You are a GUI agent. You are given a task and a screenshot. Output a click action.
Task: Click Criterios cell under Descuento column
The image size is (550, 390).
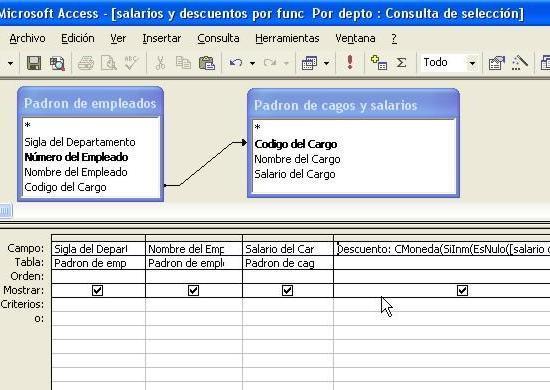point(442,304)
